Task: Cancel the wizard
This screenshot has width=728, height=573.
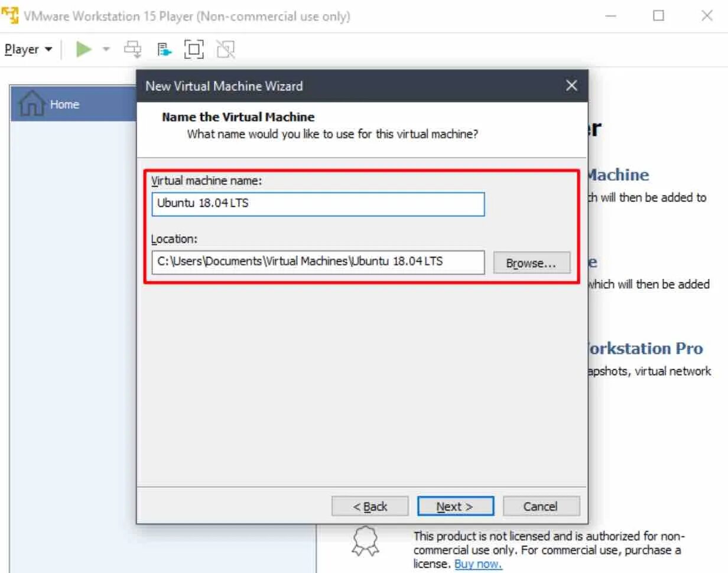Action: [x=541, y=506]
